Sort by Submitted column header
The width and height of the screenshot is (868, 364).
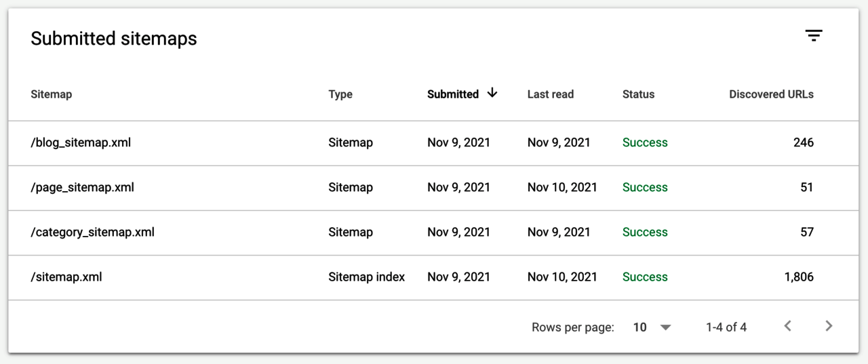453,94
